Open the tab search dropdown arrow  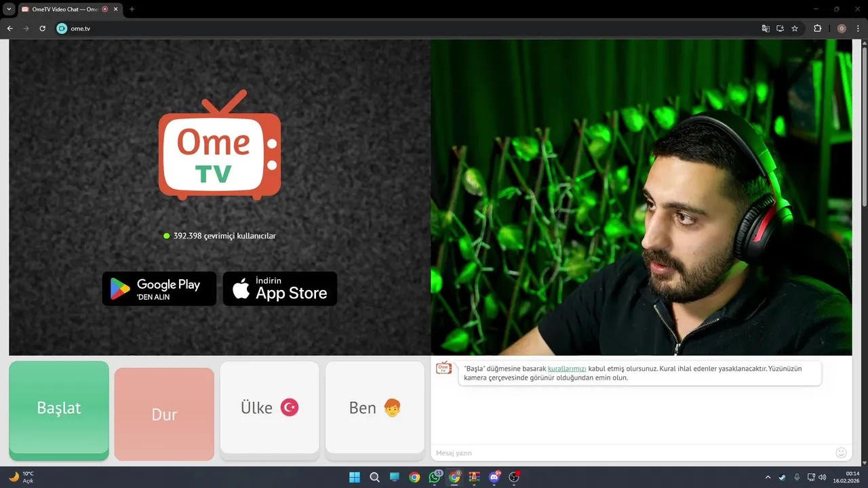coord(8,9)
